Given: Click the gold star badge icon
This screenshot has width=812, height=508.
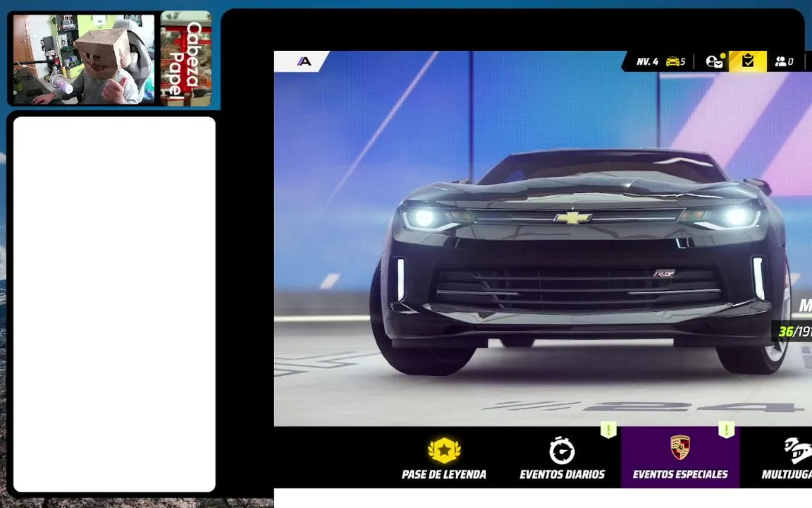Looking at the screenshot, I should pyautogui.click(x=444, y=450).
